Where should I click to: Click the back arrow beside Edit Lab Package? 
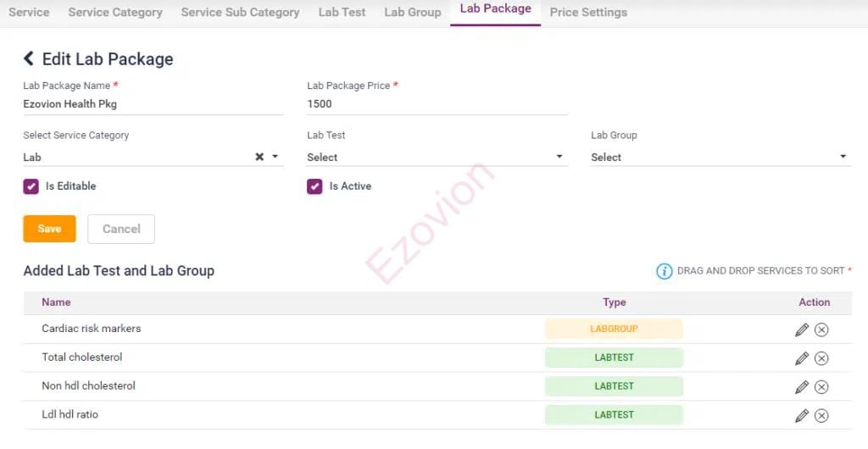(x=29, y=58)
